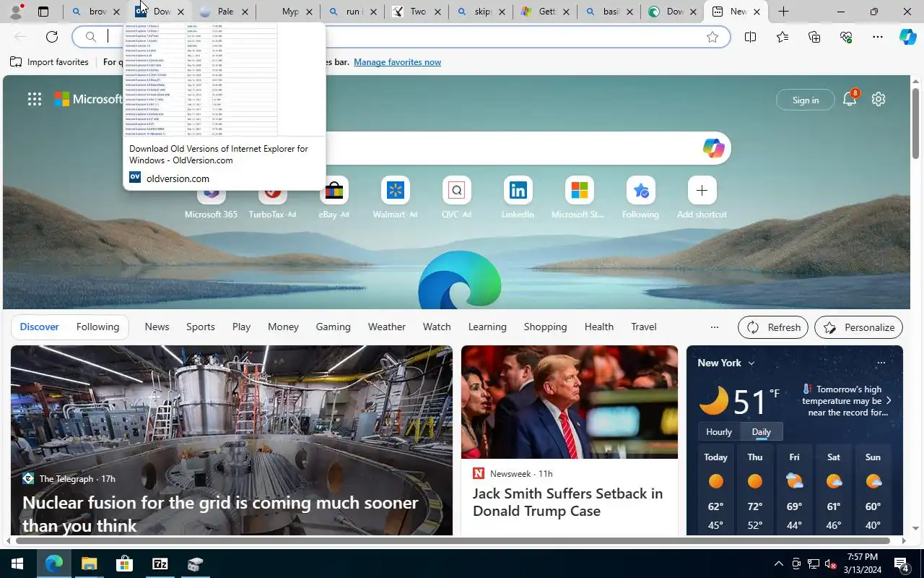Show more feed categories ellipsis
924x578 pixels.
715,327
